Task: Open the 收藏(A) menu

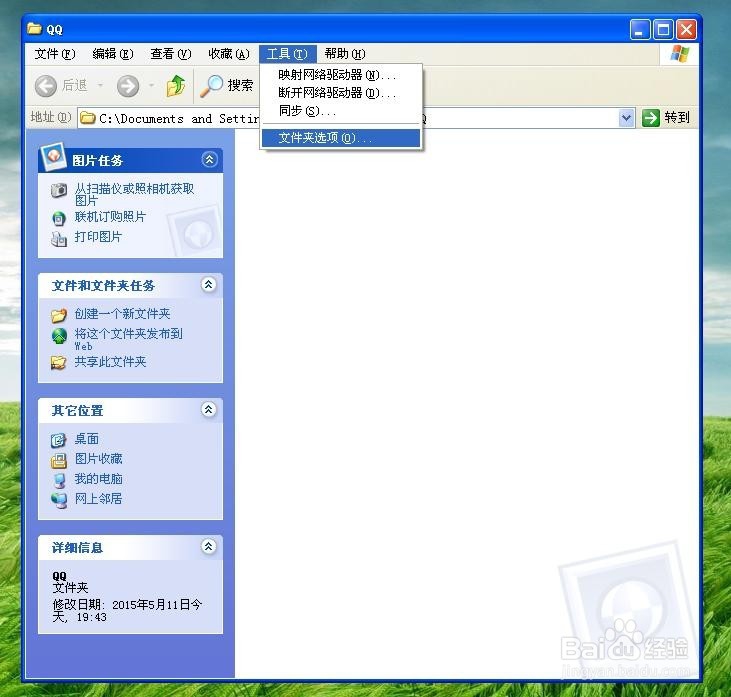Action: (229, 54)
